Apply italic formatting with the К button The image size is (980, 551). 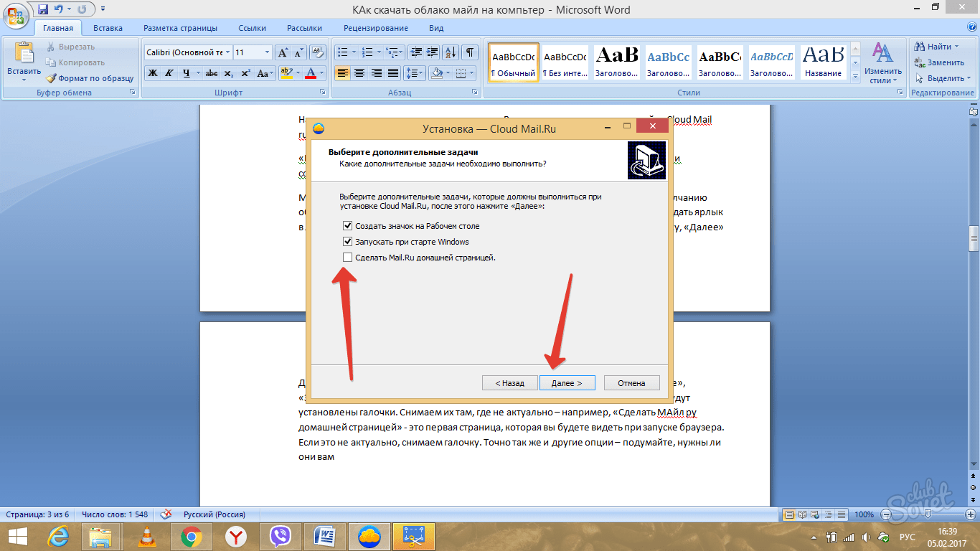(x=169, y=73)
